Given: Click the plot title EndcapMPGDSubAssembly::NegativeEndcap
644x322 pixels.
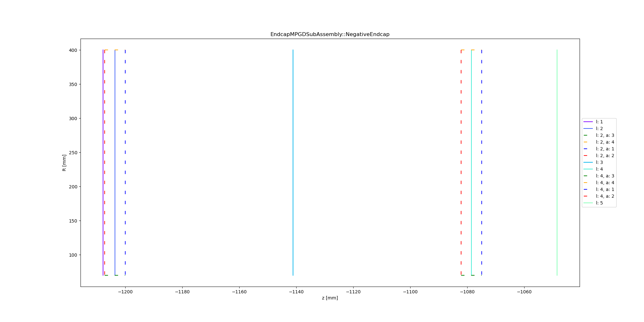Looking at the screenshot, I should pos(330,34).
